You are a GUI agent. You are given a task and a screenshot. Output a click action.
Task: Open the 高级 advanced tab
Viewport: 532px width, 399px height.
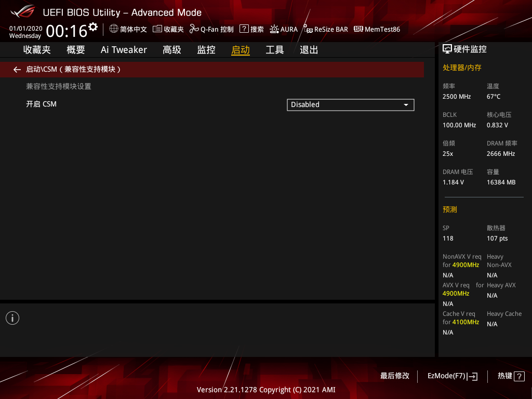click(x=172, y=50)
